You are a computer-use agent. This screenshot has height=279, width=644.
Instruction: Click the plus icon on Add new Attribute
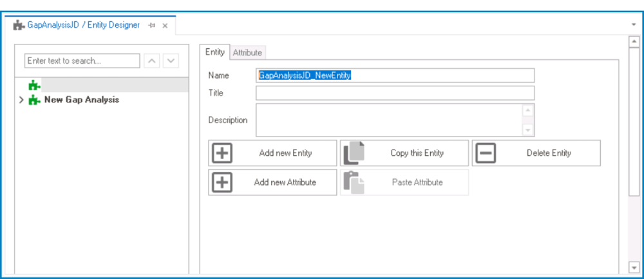(x=222, y=182)
